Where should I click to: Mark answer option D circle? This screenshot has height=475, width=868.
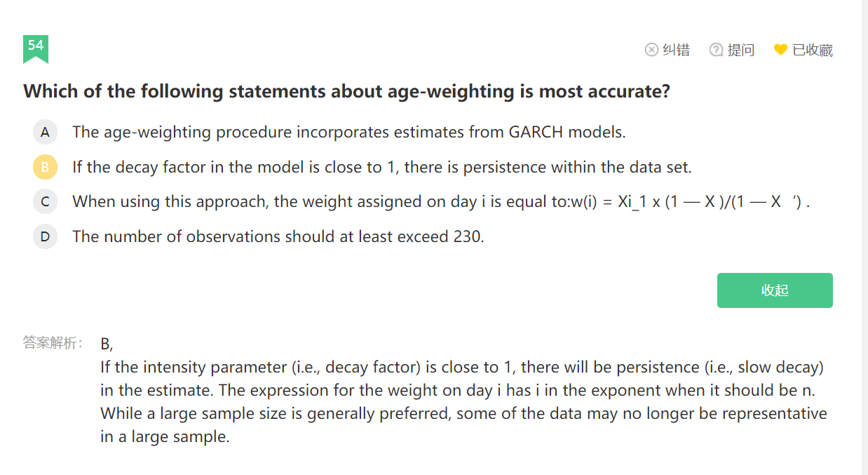tap(45, 236)
